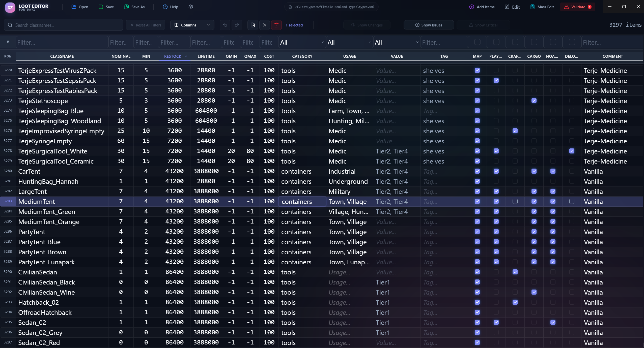Reset All Filters

[145, 25]
